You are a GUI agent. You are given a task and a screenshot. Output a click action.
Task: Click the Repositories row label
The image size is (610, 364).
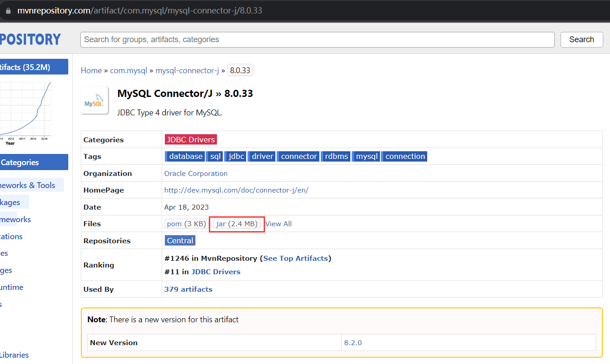click(107, 241)
